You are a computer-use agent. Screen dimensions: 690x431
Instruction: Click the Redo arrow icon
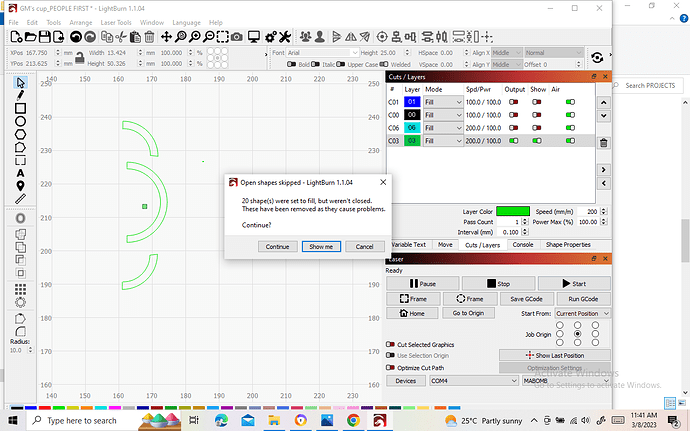coord(90,37)
